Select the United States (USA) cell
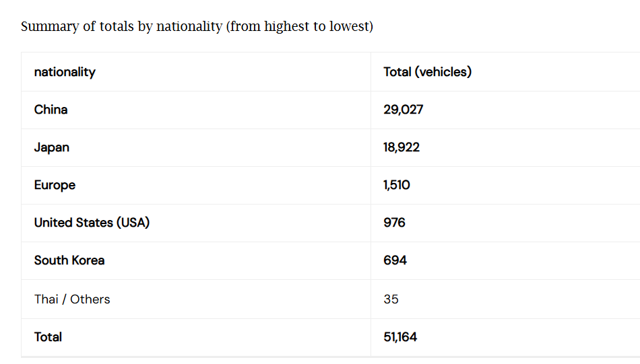 tap(92, 223)
